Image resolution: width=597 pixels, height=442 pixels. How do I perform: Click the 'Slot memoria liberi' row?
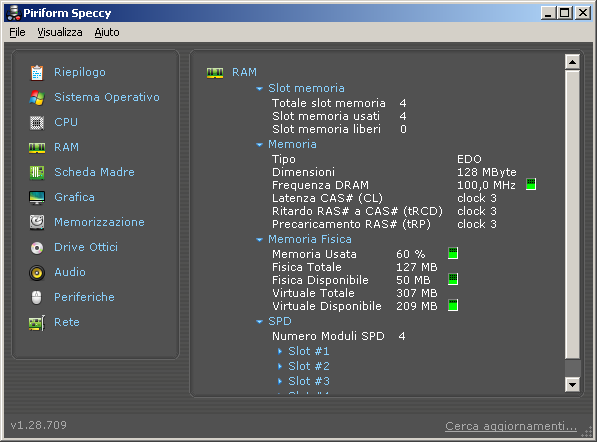coord(339,129)
